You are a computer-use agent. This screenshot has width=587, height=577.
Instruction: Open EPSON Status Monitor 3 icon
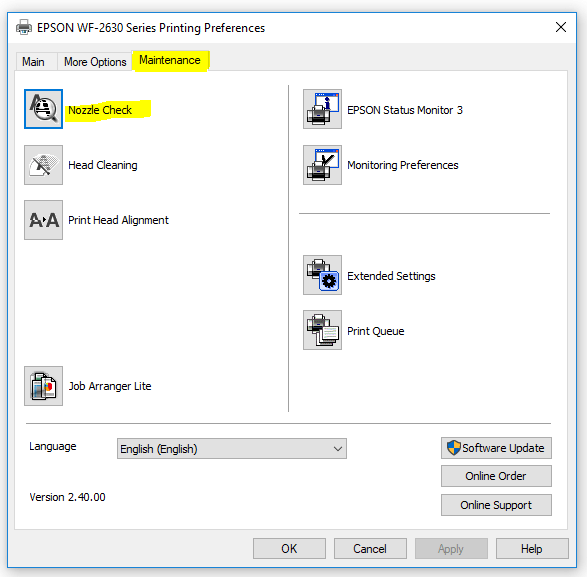coord(322,109)
